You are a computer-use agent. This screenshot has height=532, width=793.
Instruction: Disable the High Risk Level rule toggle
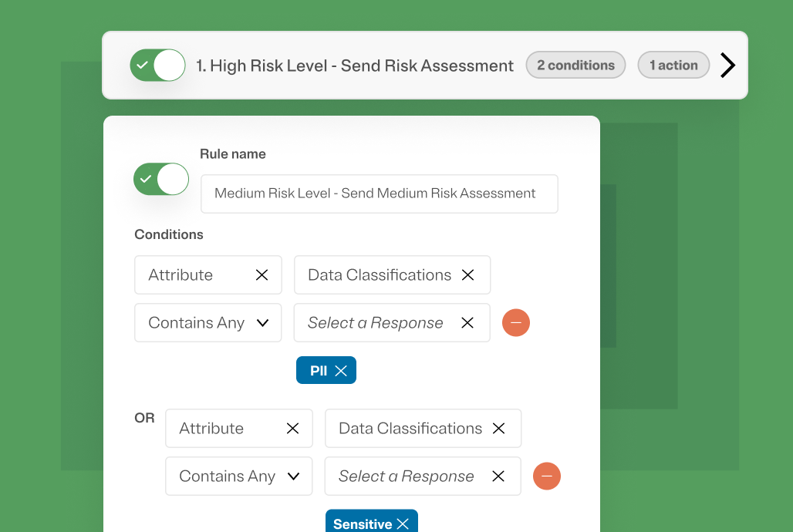[157, 65]
